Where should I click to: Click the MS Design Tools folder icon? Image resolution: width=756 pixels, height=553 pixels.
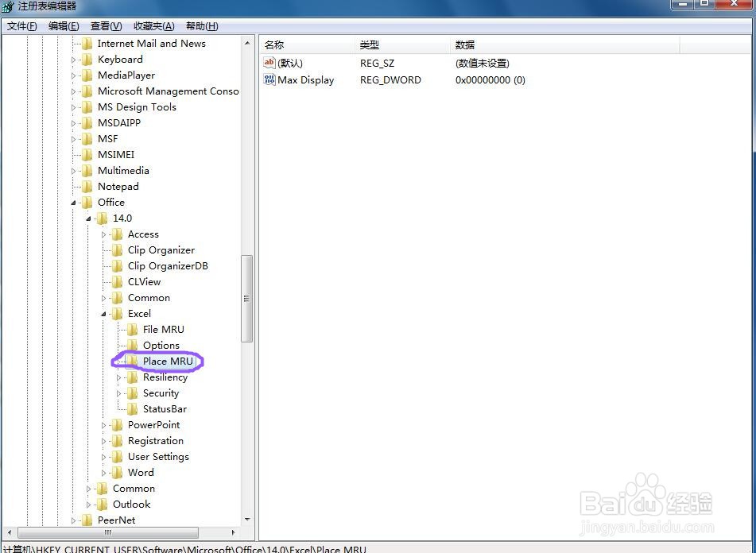87,107
